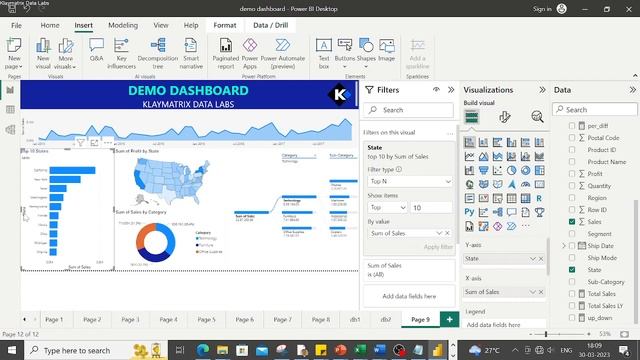This screenshot has height=360, width=640.
Task: Open the File menu
Action: (16, 25)
